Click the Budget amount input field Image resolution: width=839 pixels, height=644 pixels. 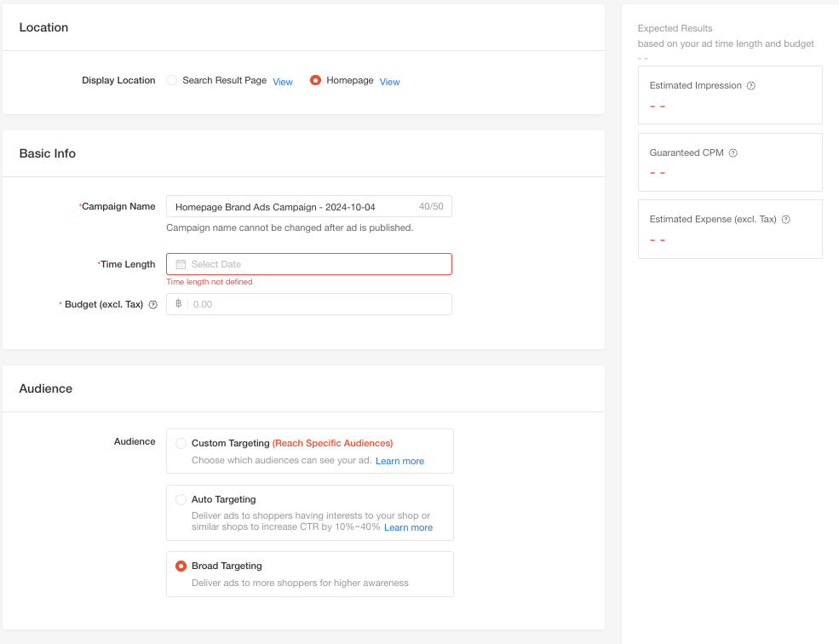(315, 304)
